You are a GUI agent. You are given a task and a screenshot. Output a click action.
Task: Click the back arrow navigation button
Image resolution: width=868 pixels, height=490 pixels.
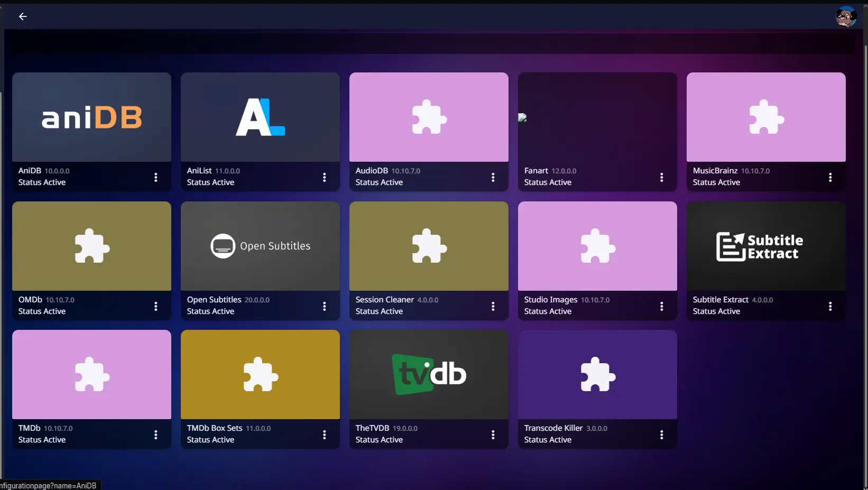23,16
